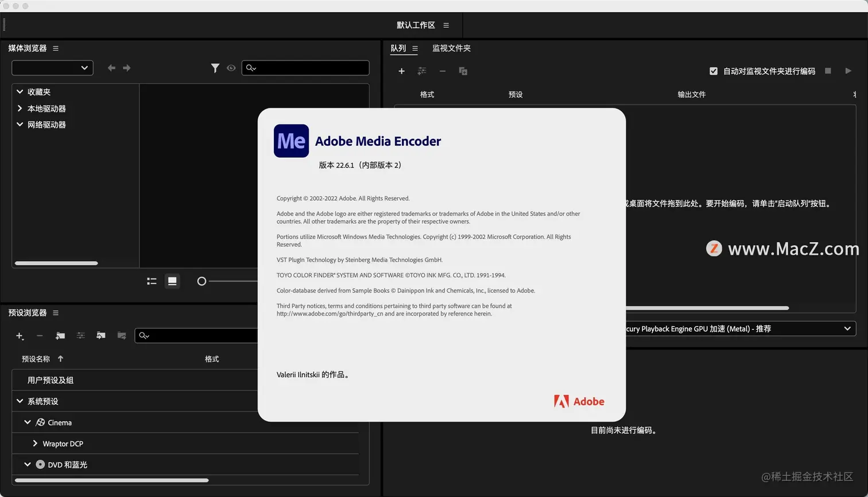Image resolution: width=868 pixels, height=497 pixels.
Task: Open the 媒体浏览器 panel menu icon
Action: tap(56, 48)
